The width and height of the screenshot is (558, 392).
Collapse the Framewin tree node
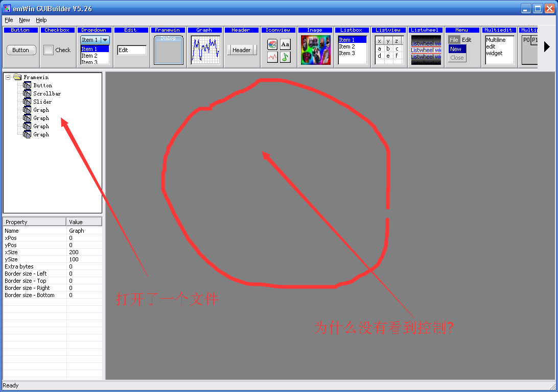coord(8,77)
